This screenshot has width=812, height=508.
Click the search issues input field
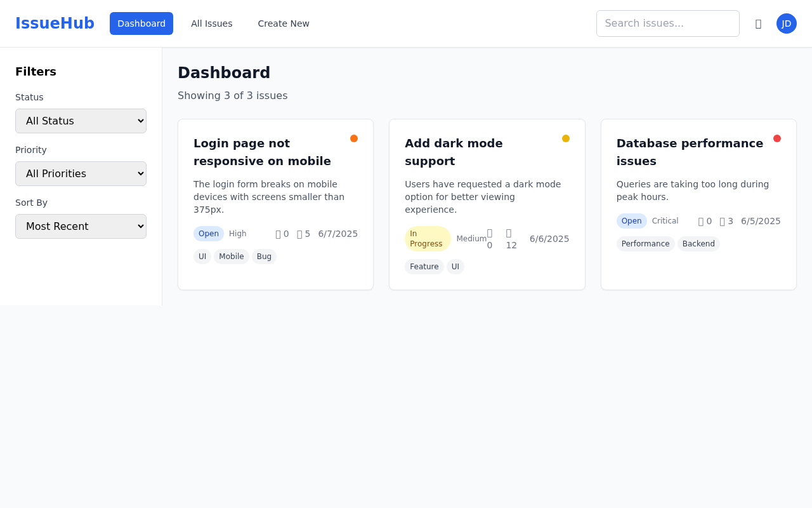[667, 23]
